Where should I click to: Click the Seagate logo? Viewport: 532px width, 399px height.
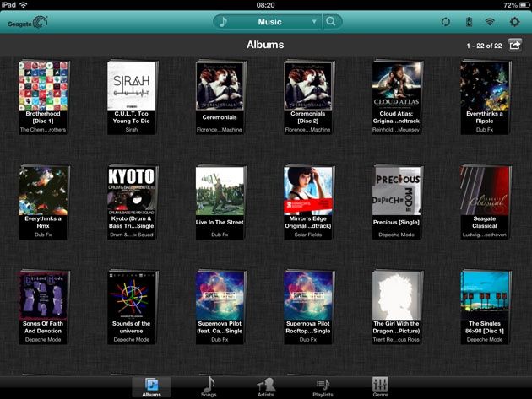(x=28, y=23)
